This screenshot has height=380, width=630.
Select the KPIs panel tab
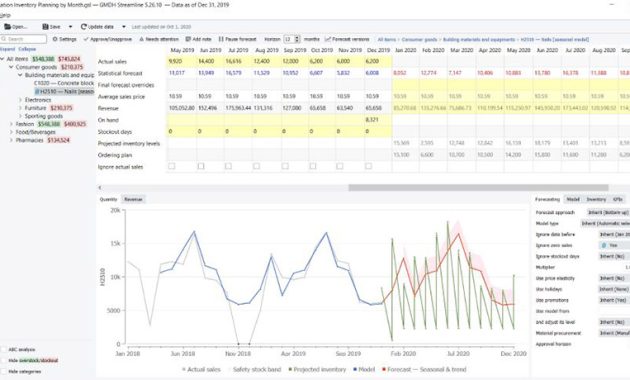tap(618, 199)
